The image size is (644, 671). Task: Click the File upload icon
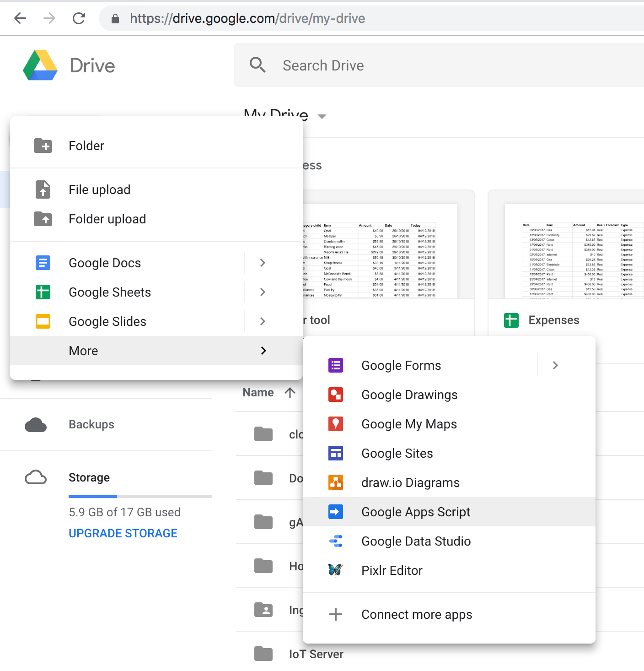[x=43, y=189]
